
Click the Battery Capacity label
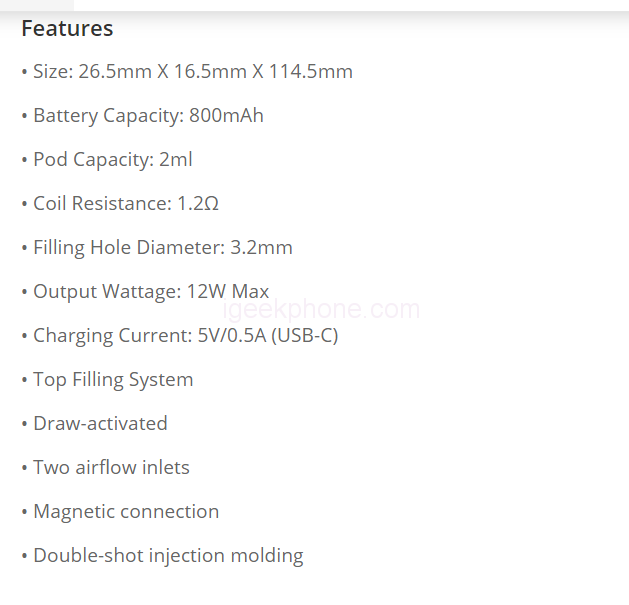point(109,116)
